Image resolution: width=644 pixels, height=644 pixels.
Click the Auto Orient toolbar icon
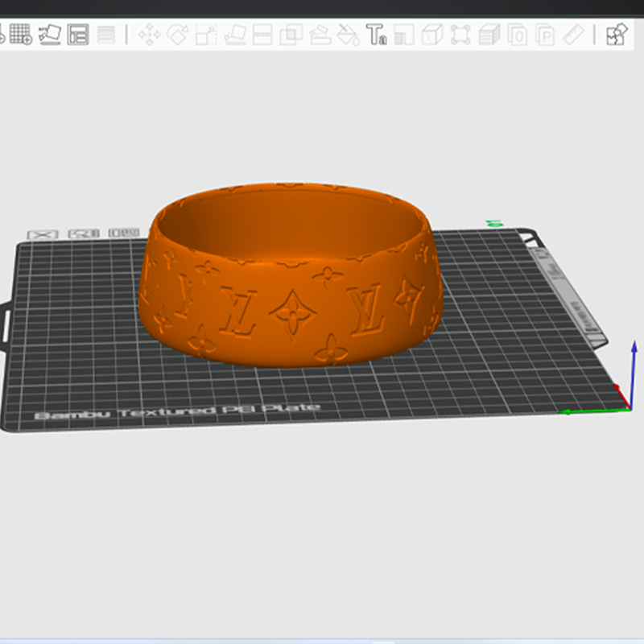(50, 34)
